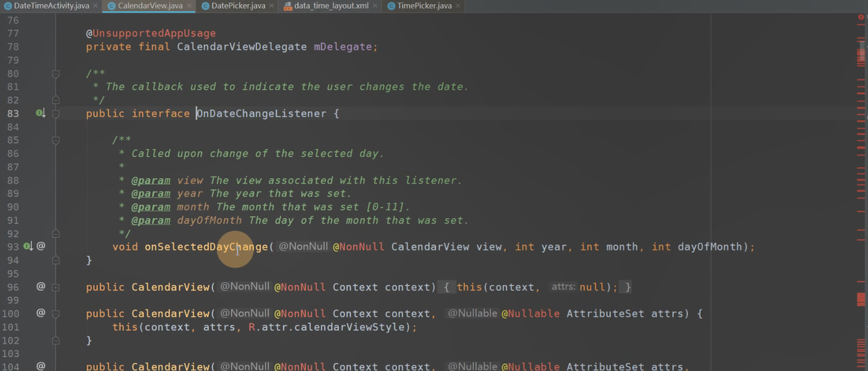Switch to the DateTimeActivity.java tab
Viewport: 868px width, 371px height.
(50, 5)
